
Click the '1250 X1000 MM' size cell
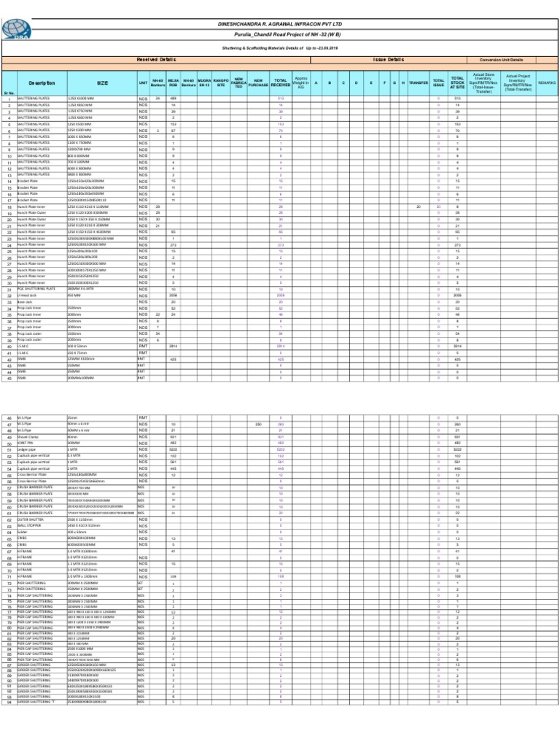(102, 98)
